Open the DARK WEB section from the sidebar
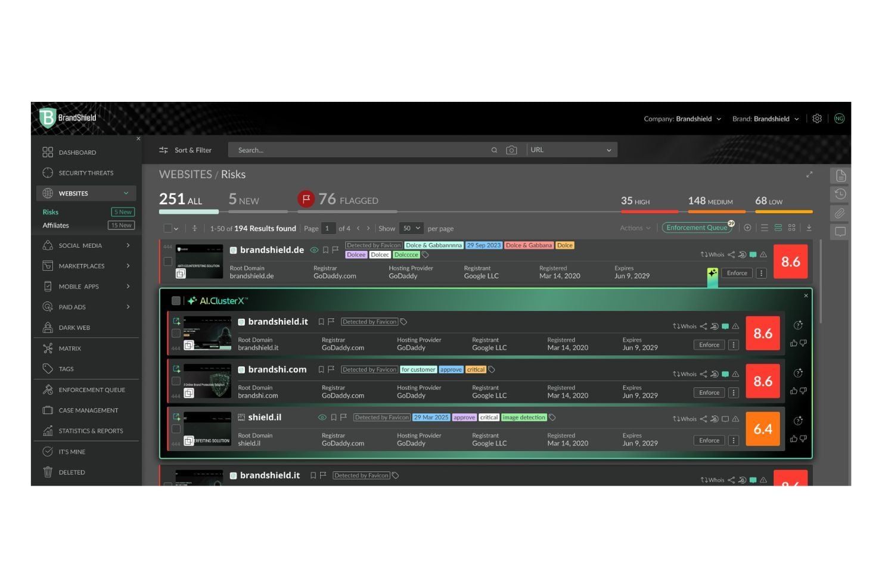Screen dimensions: 882x588 74,327
